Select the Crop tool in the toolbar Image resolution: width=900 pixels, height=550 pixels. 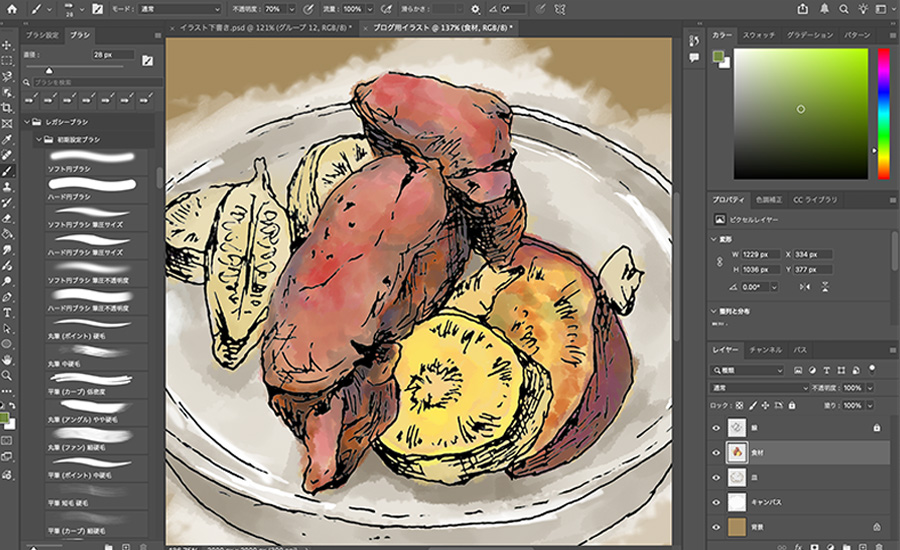(7, 108)
